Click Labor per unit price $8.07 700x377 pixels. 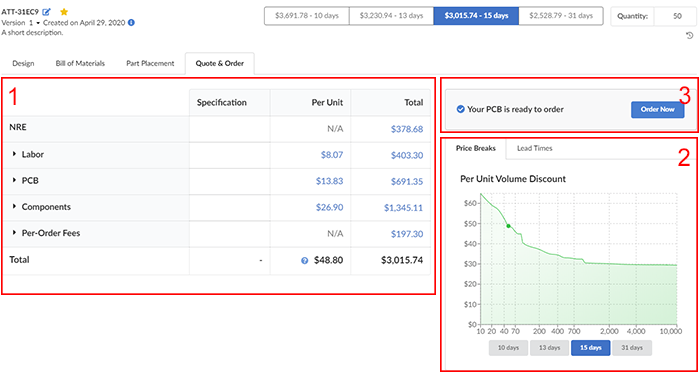(x=332, y=155)
